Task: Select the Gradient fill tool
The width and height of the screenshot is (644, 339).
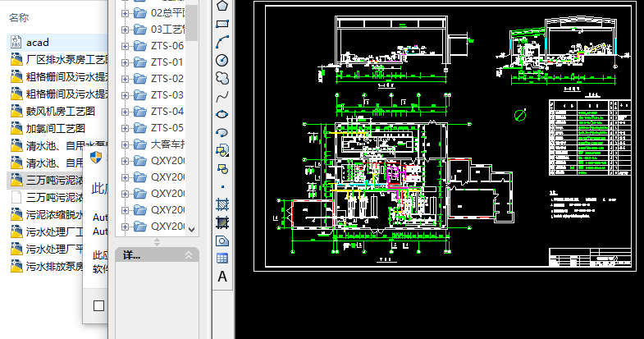Action: (x=222, y=222)
